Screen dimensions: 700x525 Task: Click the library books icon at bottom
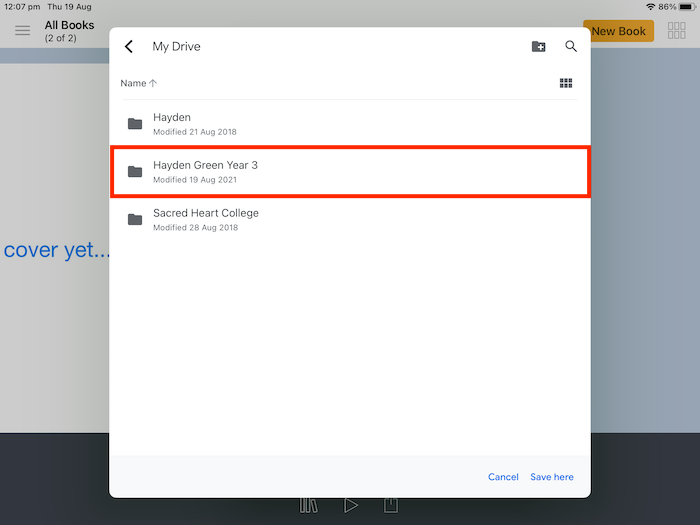308,506
